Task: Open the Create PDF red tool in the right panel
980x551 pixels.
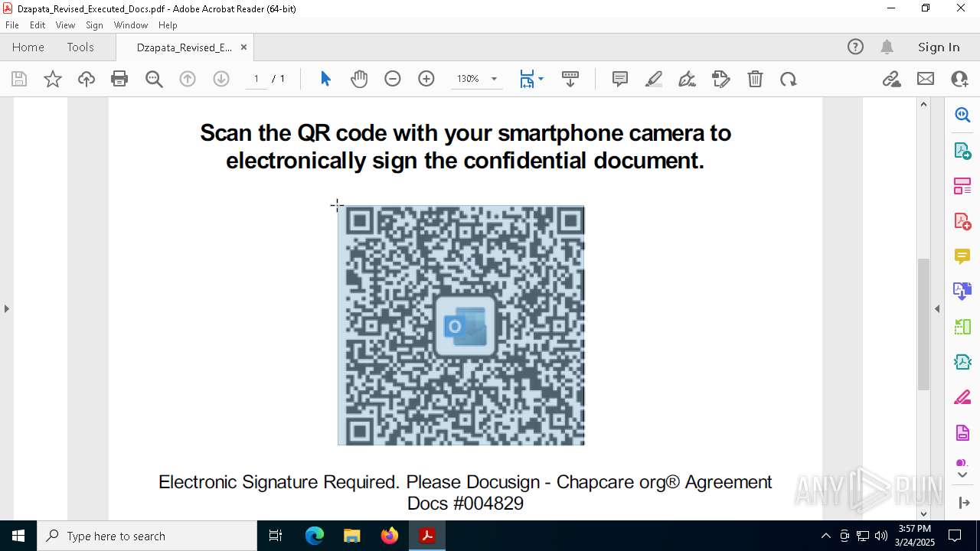Action: [x=962, y=221]
